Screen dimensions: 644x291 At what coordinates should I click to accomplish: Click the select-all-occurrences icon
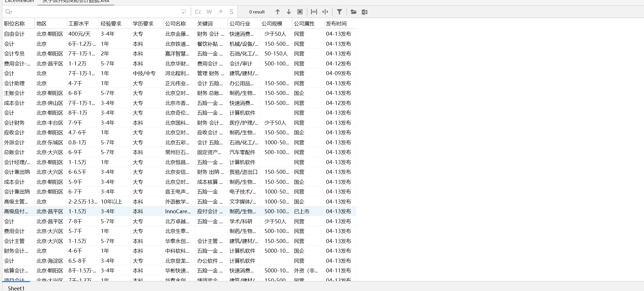(300, 12)
